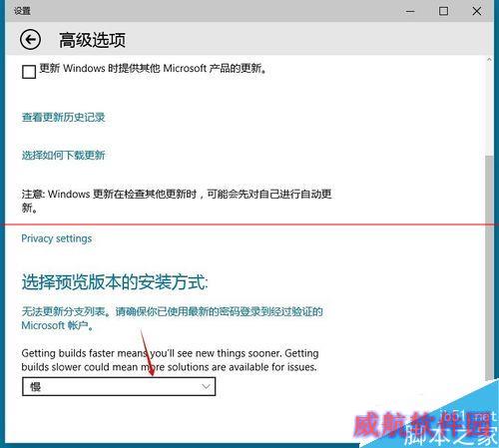Image resolution: width=499 pixels, height=448 pixels.
Task: Click the 选择预览版本的安装方式 heading
Action: point(115,282)
